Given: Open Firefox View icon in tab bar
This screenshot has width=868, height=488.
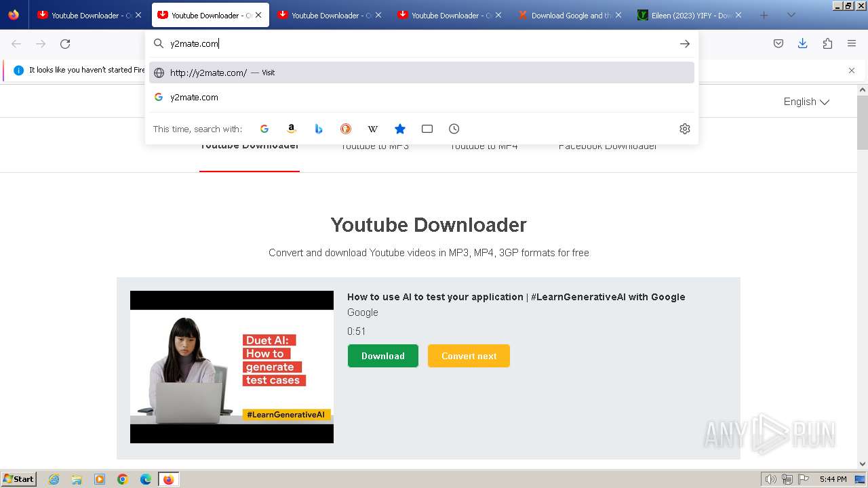Looking at the screenshot, I should [x=14, y=15].
